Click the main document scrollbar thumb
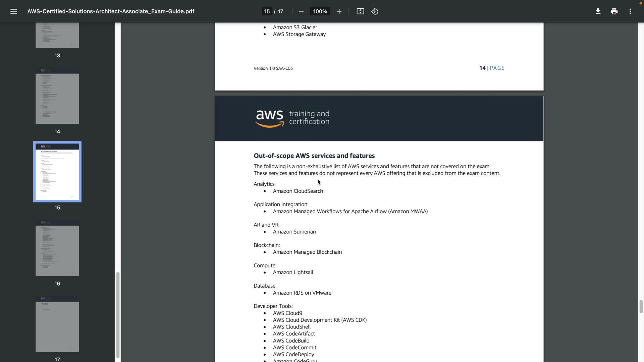 [x=641, y=306]
